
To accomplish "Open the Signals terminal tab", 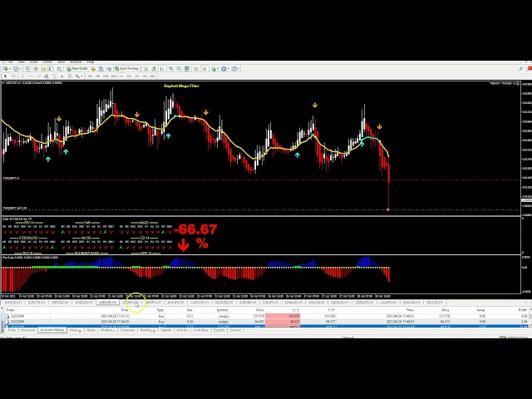I will [165, 330].
